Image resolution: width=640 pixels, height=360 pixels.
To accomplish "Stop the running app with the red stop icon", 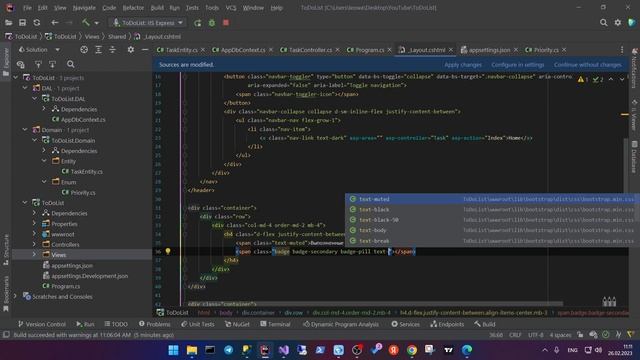I will click(226, 23).
